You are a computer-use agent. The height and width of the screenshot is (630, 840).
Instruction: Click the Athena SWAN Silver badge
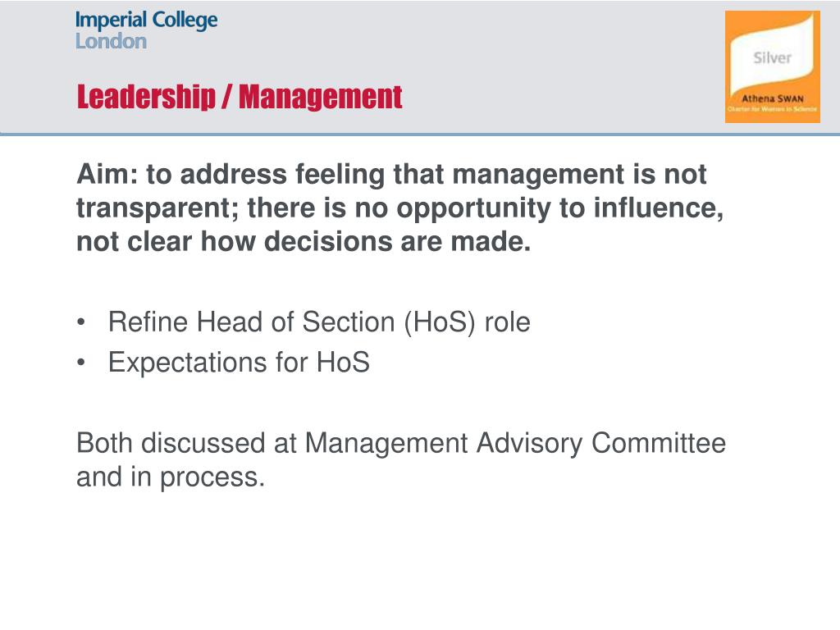773,67
